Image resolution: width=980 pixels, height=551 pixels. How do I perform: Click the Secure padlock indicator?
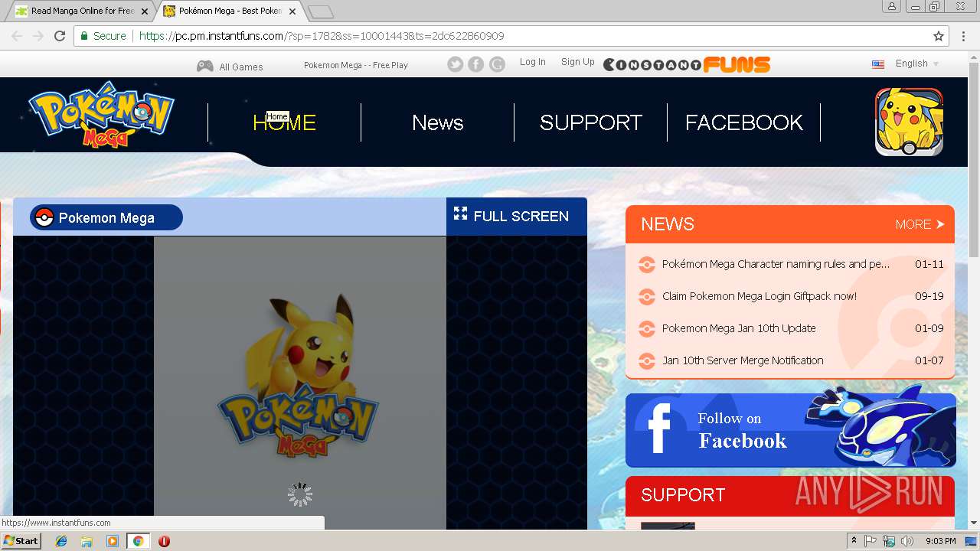[103, 36]
